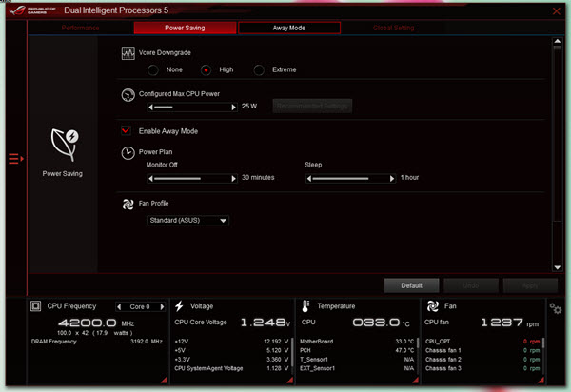Click the Configured Max CPU Power gauge icon

128,95
